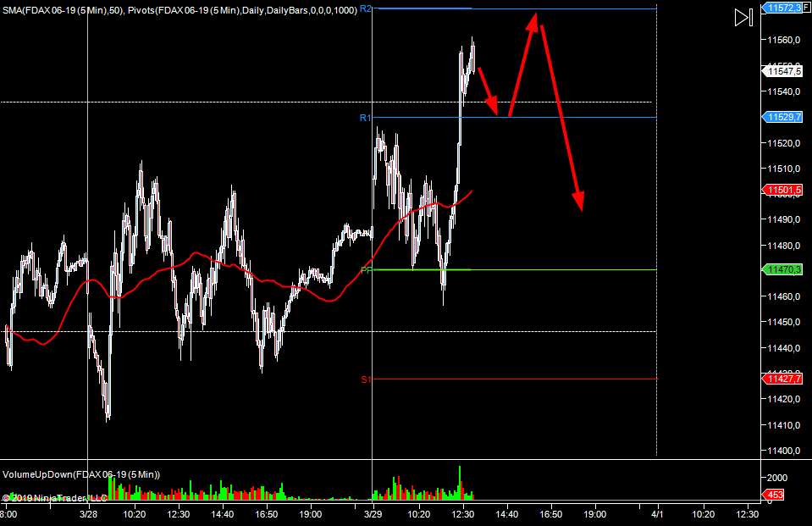
Task: Click the 3/29 date on time axis
Action: pos(373,514)
